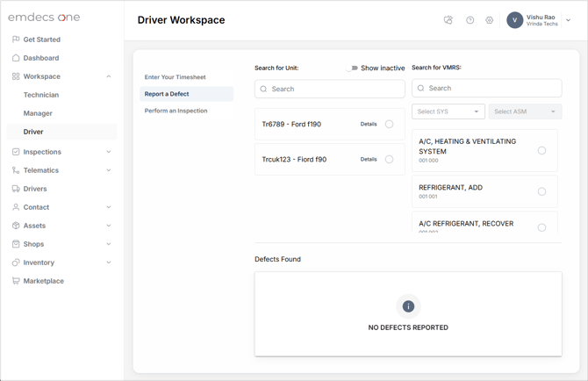Viewport: 588px width, 381px height.
Task: Expand the Contact menu chevron
Action: tap(108, 207)
